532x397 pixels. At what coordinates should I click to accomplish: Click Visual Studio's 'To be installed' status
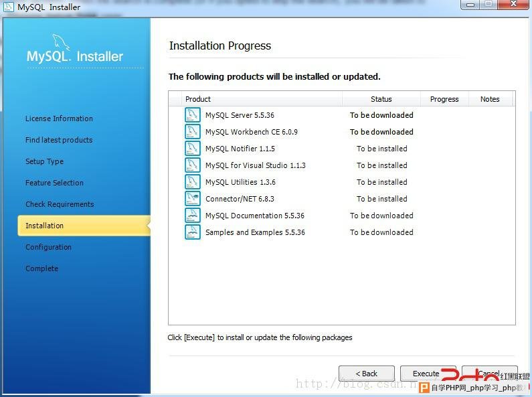tap(382, 165)
